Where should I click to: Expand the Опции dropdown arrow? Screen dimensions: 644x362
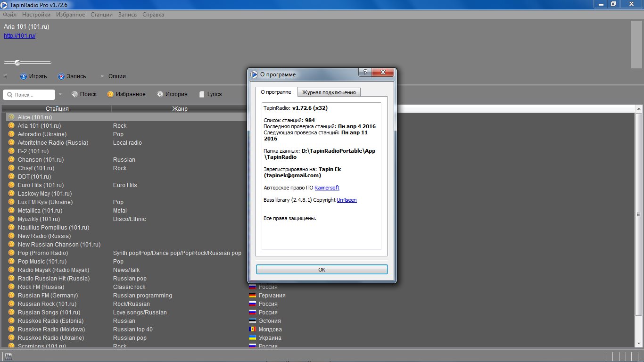(x=102, y=76)
